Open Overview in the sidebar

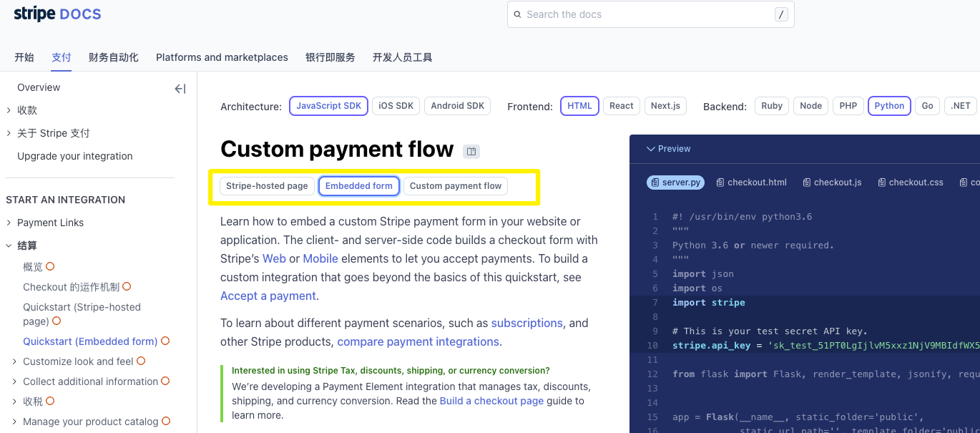(39, 87)
